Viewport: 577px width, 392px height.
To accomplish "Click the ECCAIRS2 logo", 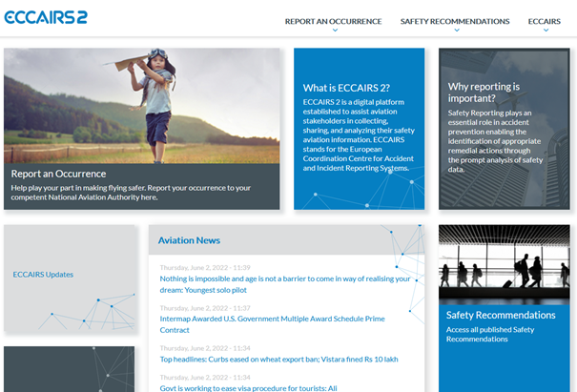I will 46,17.
